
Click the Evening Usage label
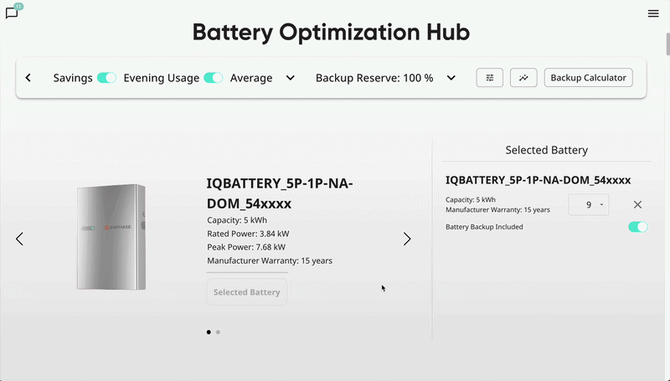(161, 78)
